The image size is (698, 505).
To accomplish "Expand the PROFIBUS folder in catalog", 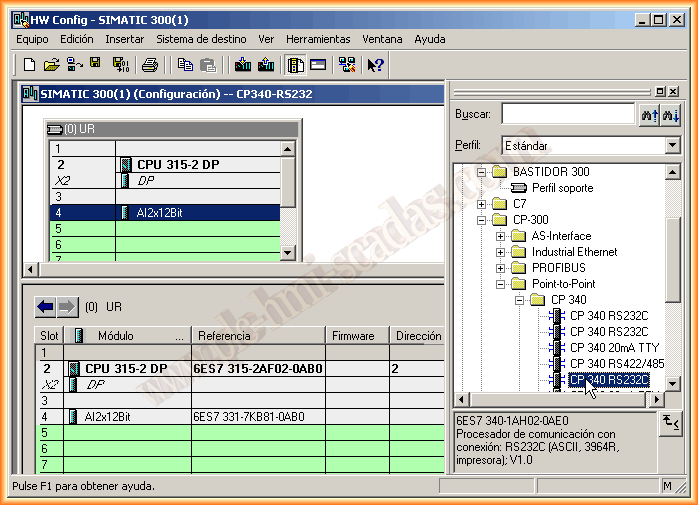I will tap(501, 268).
